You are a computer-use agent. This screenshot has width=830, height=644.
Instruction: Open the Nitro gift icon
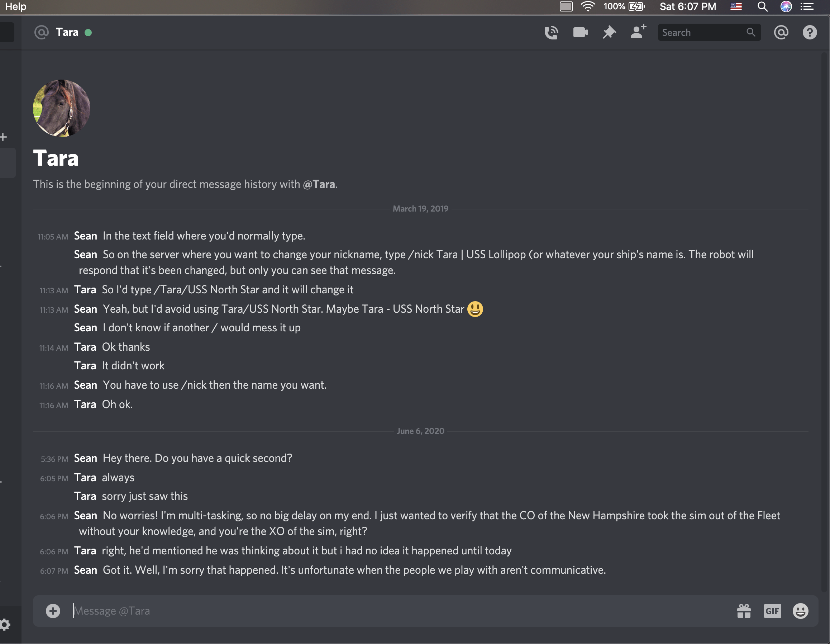pos(744,611)
